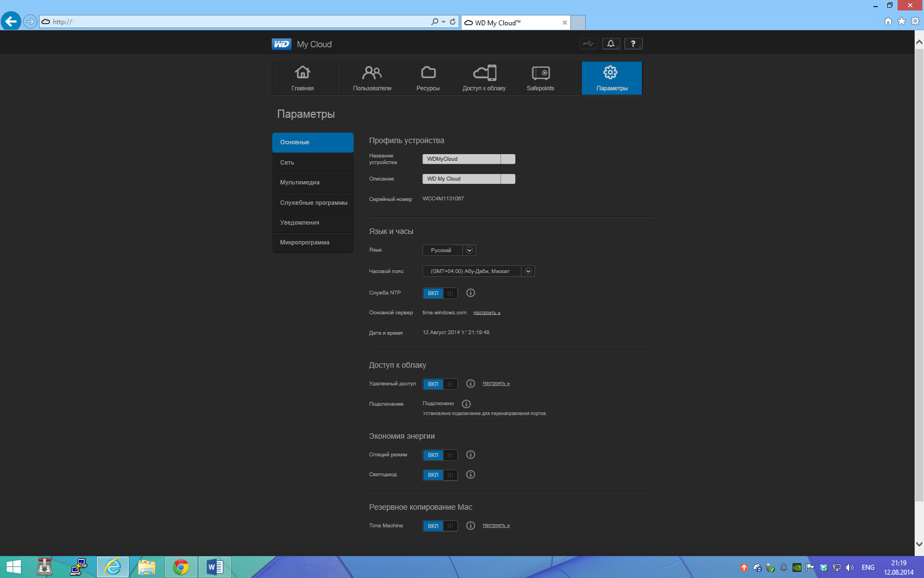Open the address bar search dropdown
The image size is (924, 578).
pyautogui.click(x=443, y=21)
